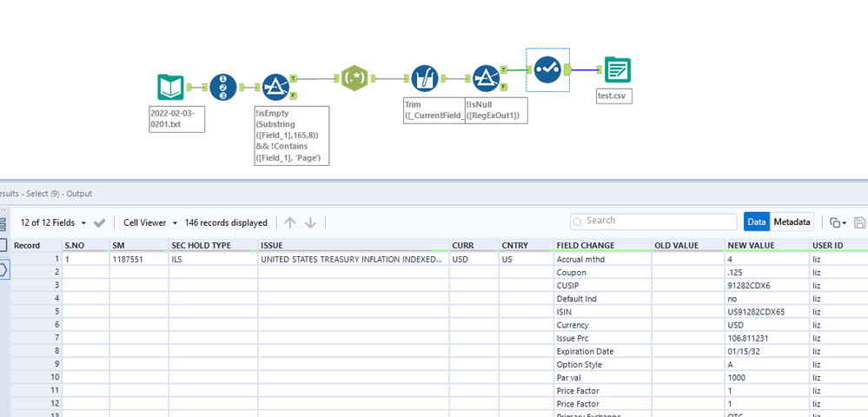Screen dimensions: 868x417
Task: Click the RegEx tool on the canvas
Action: (x=355, y=79)
